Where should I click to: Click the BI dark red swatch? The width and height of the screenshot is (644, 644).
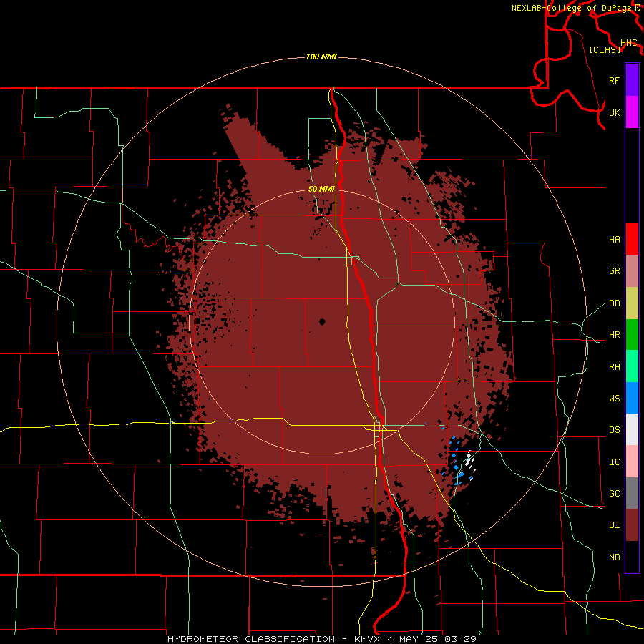tap(632, 525)
